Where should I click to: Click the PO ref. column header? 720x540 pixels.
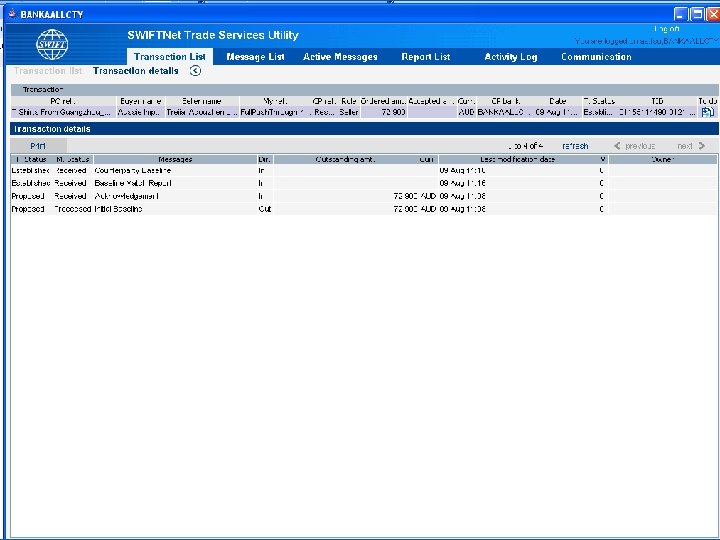tap(63, 101)
